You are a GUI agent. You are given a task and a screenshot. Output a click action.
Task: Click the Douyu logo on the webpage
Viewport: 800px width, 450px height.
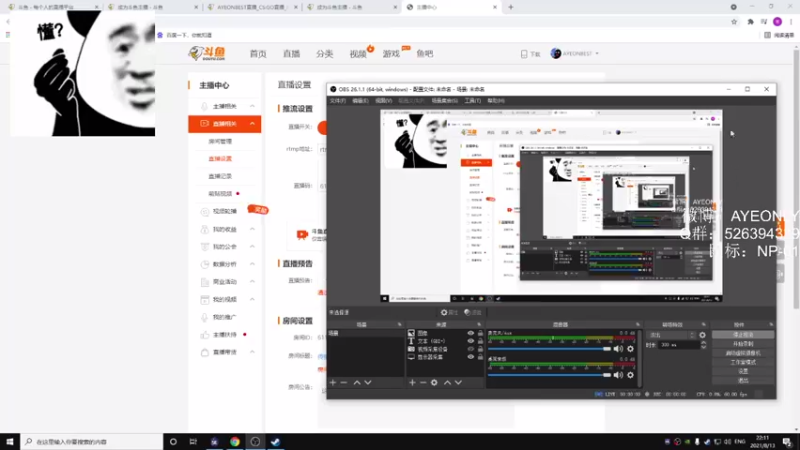[207, 54]
